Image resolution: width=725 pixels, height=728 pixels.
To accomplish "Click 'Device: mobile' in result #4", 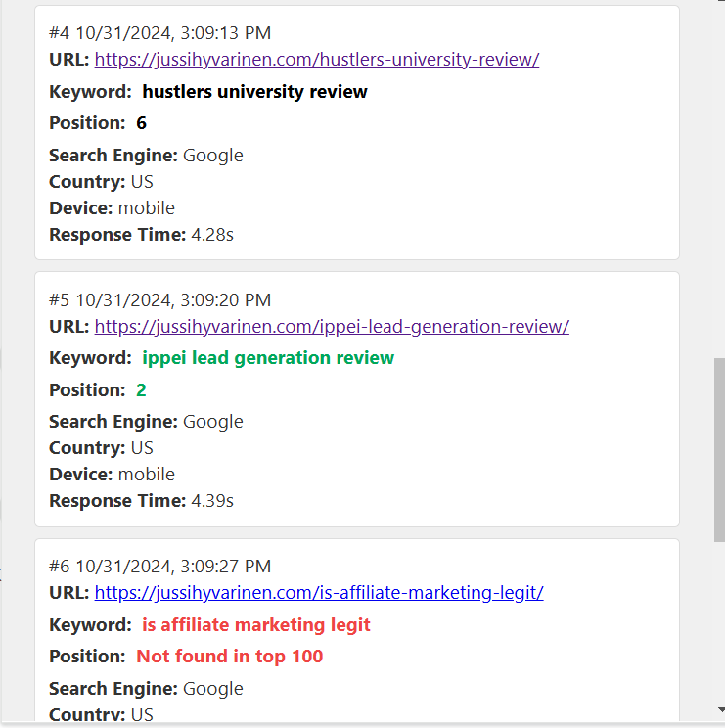I will tap(112, 208).
